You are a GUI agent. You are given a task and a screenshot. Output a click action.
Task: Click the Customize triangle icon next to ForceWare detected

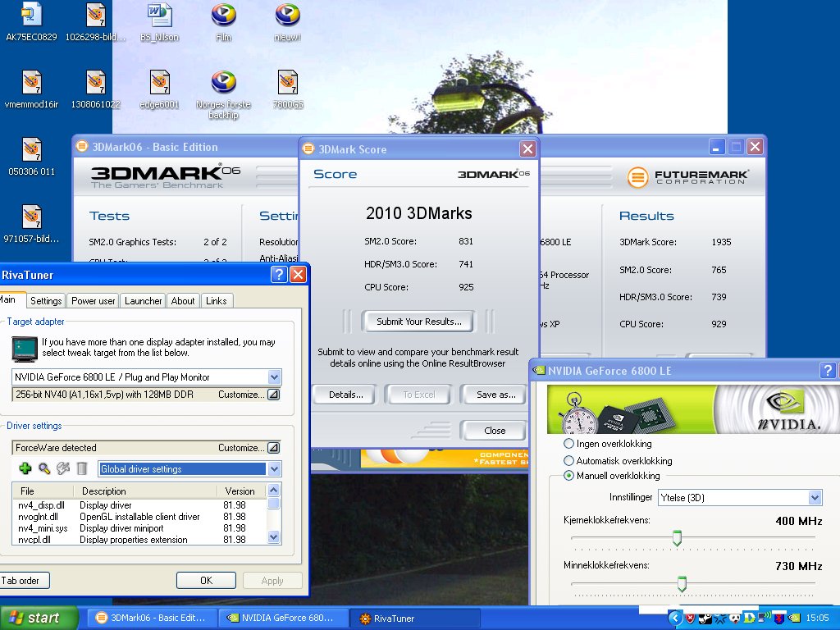[273, 448]
